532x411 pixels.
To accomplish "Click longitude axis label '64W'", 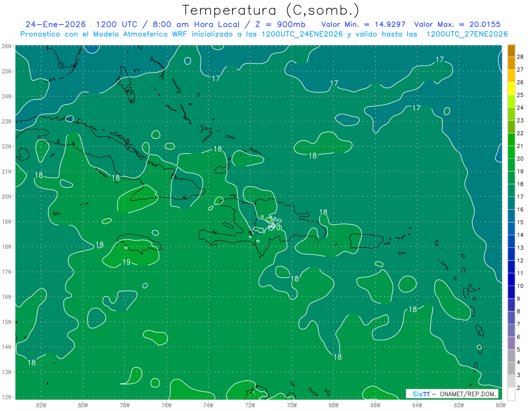I will point(417,405).
